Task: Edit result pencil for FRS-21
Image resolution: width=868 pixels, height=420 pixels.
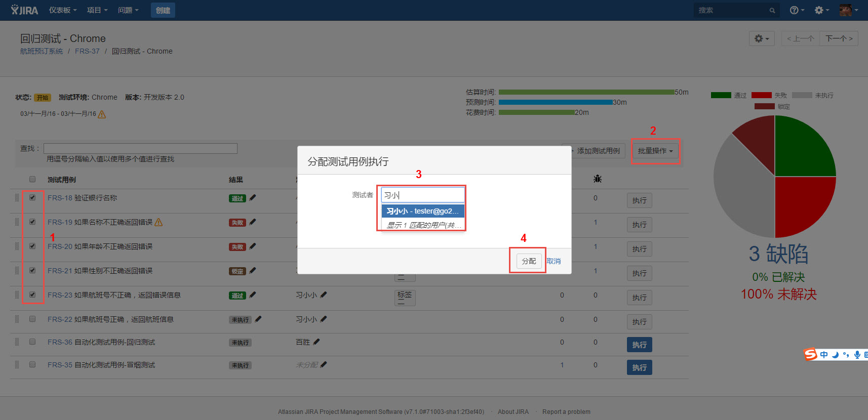Action: [253, 270]
